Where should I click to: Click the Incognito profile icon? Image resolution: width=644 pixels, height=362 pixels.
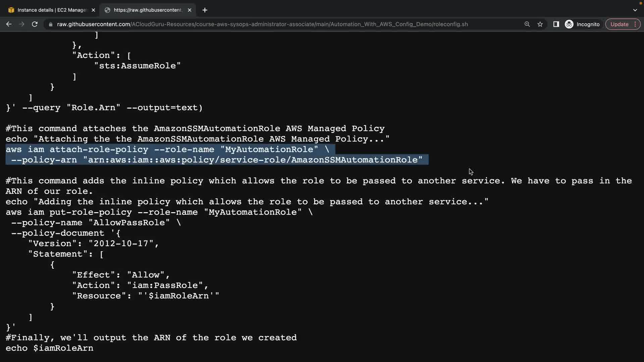[569, 24]
